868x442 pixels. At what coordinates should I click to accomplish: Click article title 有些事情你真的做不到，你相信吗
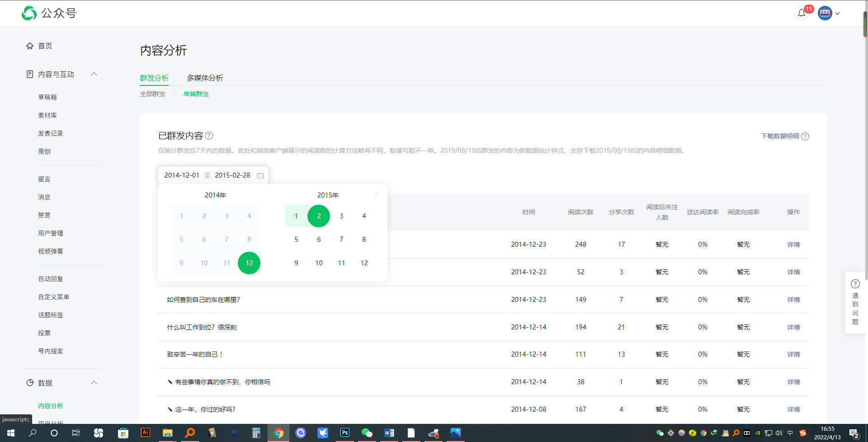click(x=222, y=382)
